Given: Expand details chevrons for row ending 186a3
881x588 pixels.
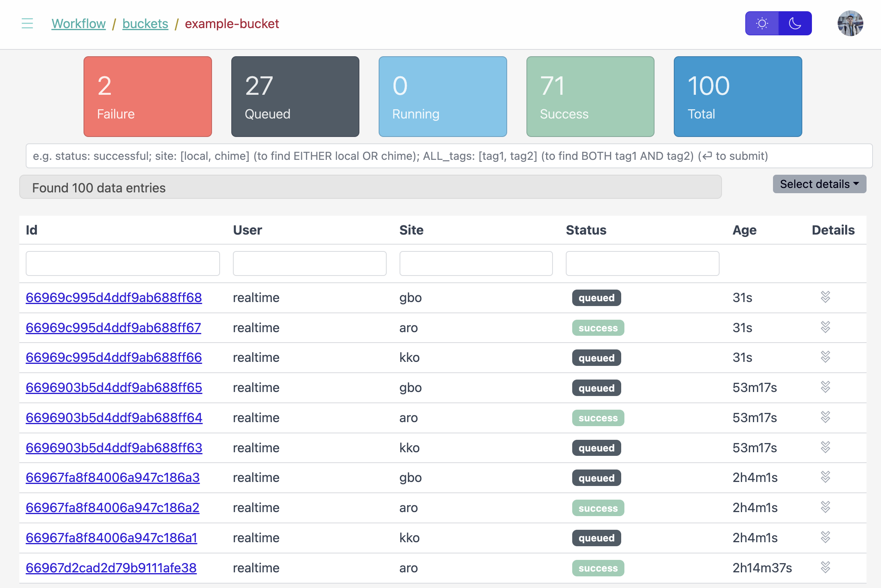Looking at the screenshot, I should pyautogui.click(x=825, y=477).
